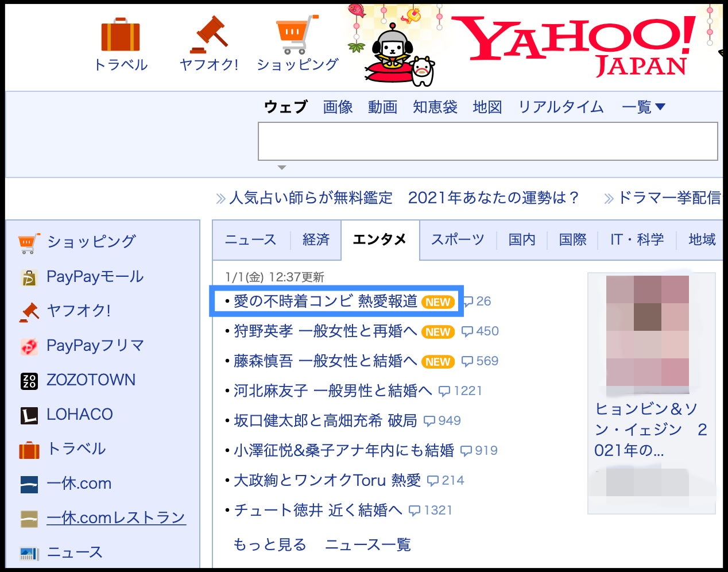
Task: Click the ニュース icon in sidebar
Action: tap(29, 554)
